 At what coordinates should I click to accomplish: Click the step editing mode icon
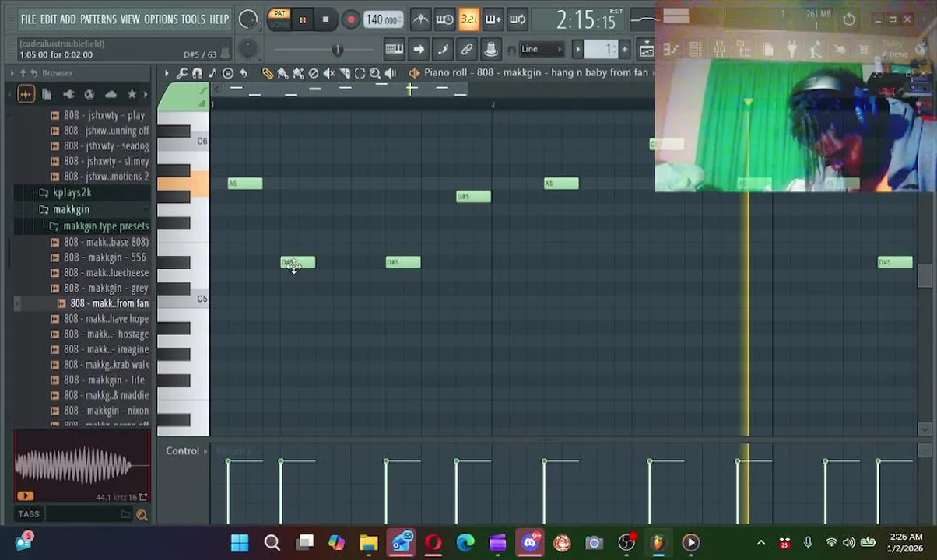[443, 50]
